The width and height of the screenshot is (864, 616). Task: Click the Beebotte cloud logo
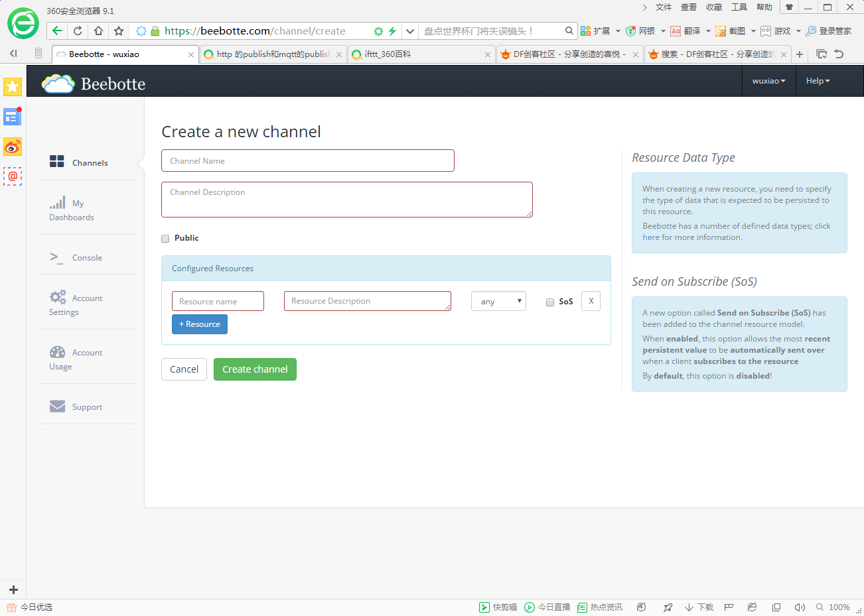click(58, 84)
